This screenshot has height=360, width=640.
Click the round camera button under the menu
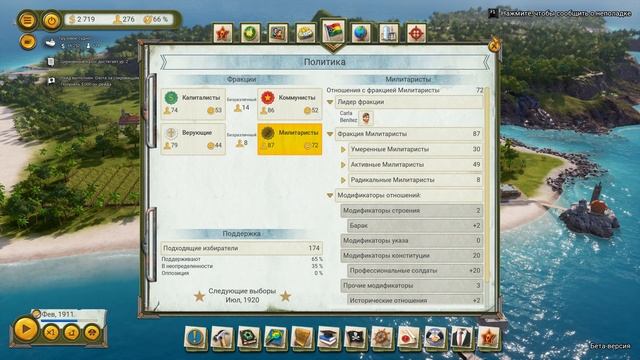[x=28, y=42]
